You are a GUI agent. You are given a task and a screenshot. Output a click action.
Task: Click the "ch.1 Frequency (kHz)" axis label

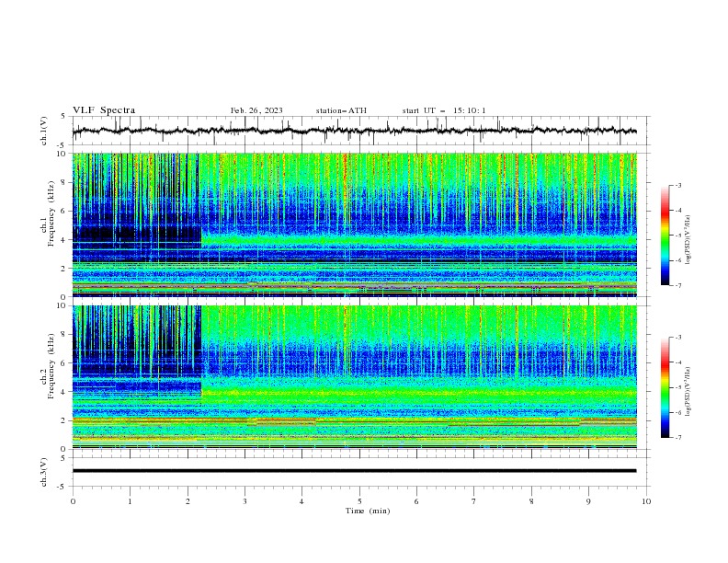48,212
